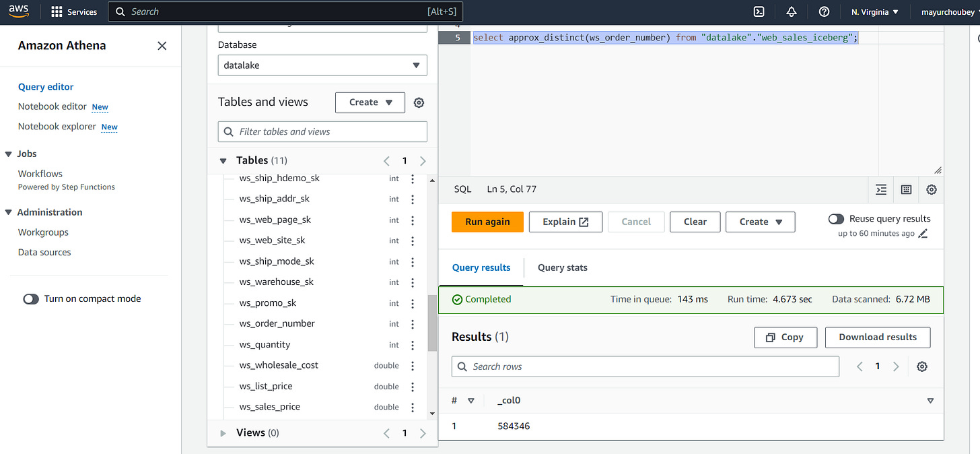This screenshot has width=980, height=454.
Task: Open options menu for ws_list_price
Action: [413, 387]
